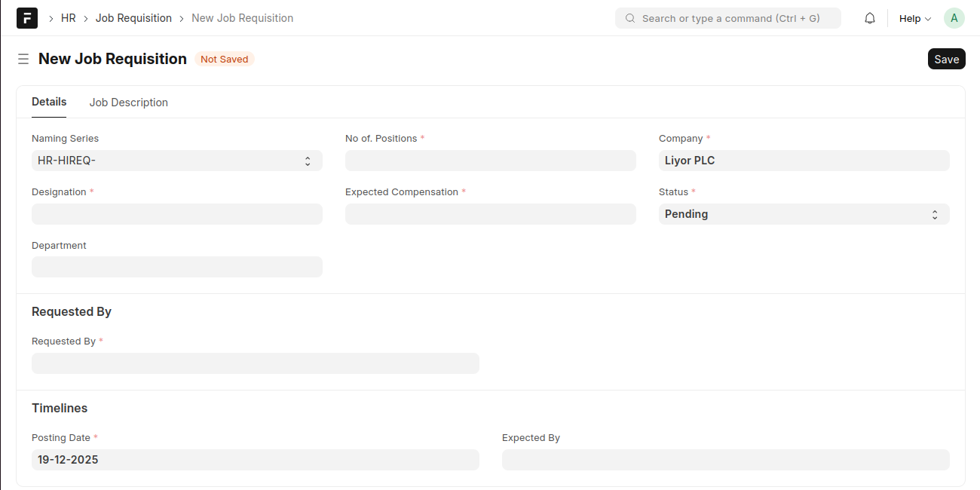Switch to the Job Description tab
The image size is (980, 490).
(129, 103)
